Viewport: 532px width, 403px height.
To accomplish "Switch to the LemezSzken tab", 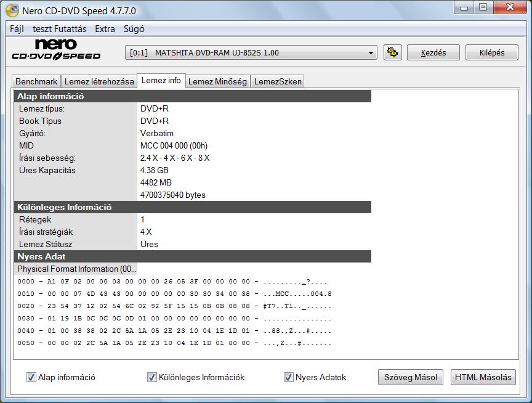I will click(278, 81).
